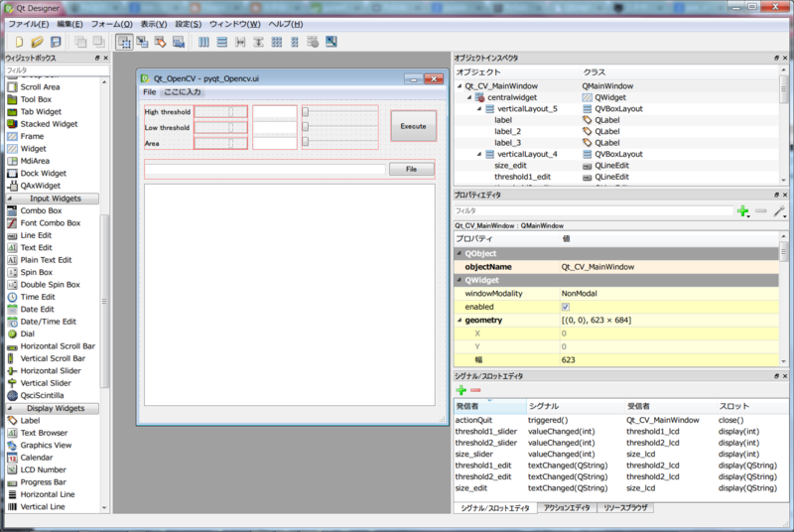Click the File button beside the line edit
Screen dimensions: 794x532
(411, 169)
